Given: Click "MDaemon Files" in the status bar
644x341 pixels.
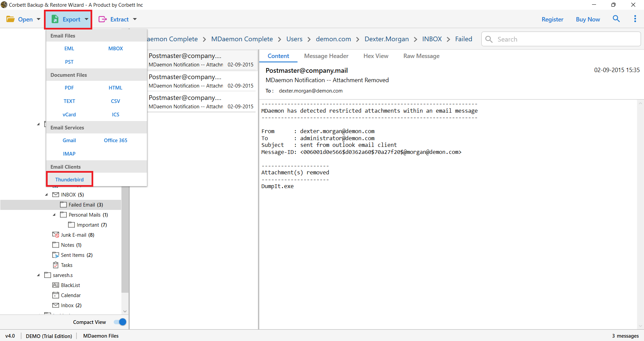Looking at the screenshot, I should click(x=101, y=336).
